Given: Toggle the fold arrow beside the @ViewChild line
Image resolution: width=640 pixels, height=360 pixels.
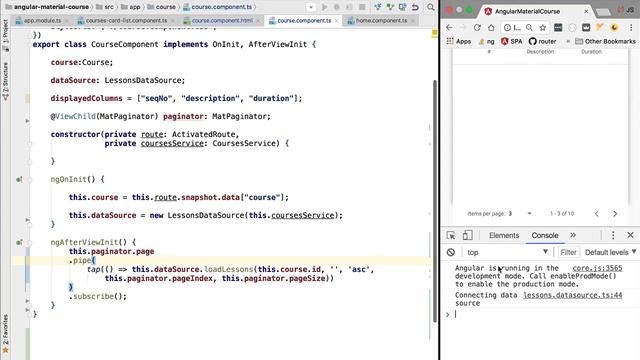Looking at the screenshot, I should [x=27, y=121].
